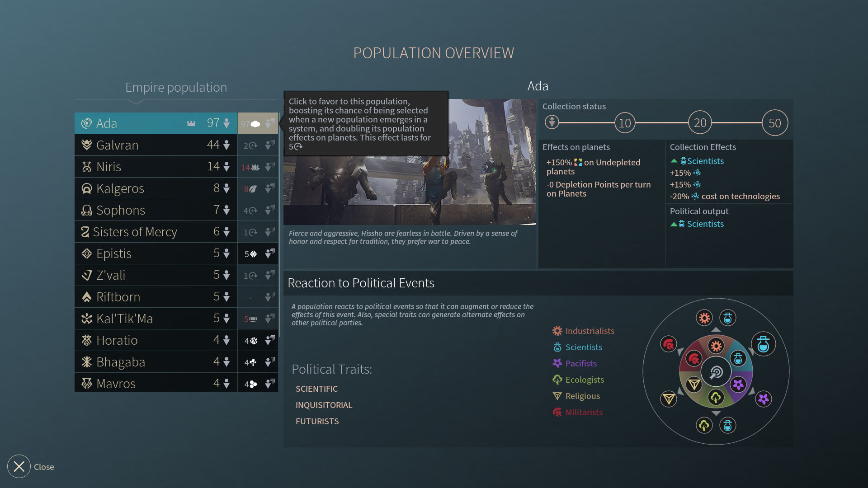
Task: Click the down arrow below political wheel
Action: click(x=716, y=413)
